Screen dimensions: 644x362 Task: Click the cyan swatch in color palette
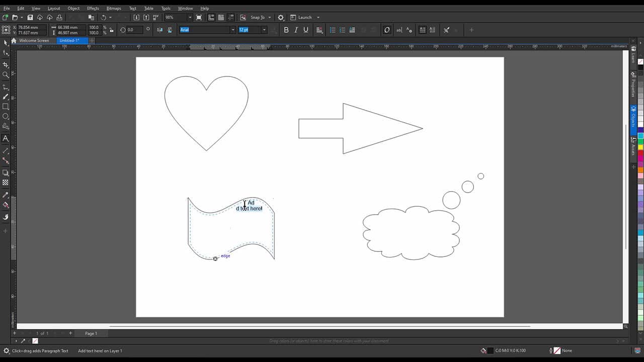coord(640,136)
